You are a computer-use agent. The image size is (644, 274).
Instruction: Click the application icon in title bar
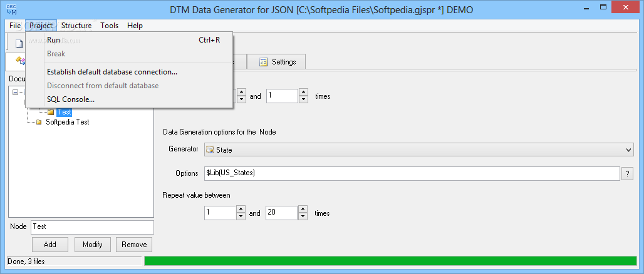(11, 9)
